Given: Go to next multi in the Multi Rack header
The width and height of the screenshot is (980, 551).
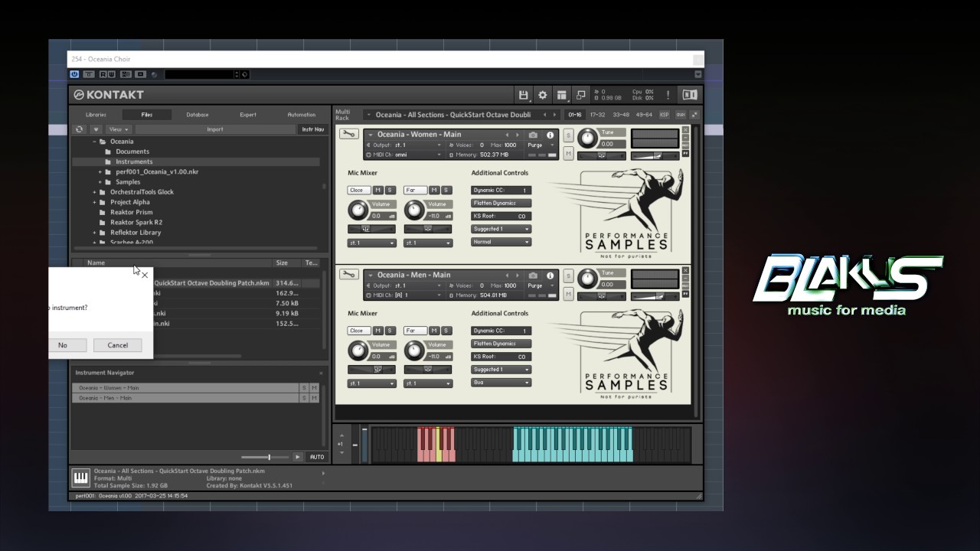Looking at the screenshot, I should coord(556,115).
